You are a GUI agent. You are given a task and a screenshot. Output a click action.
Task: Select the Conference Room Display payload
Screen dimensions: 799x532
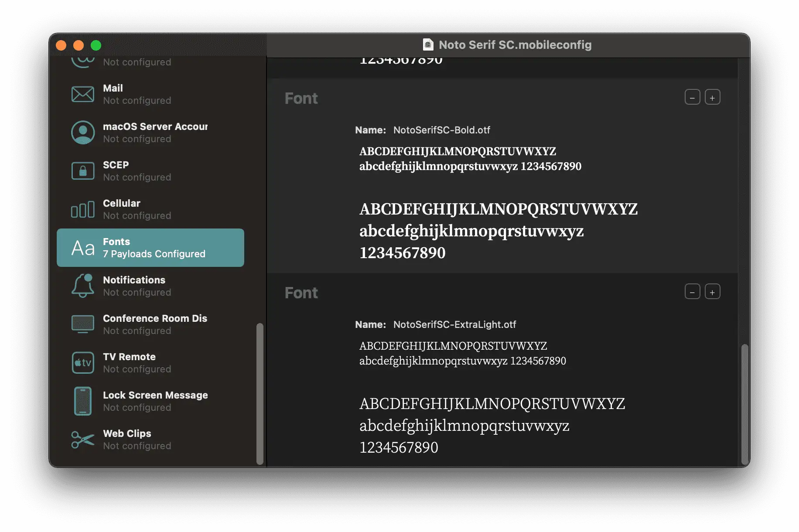pyautogui.click(x=150, y=324)
